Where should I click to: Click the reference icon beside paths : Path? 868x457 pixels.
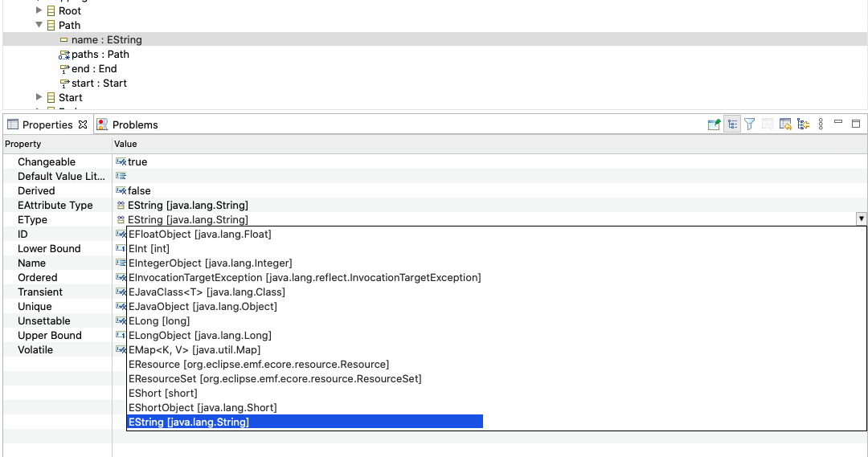click(64, 55)
